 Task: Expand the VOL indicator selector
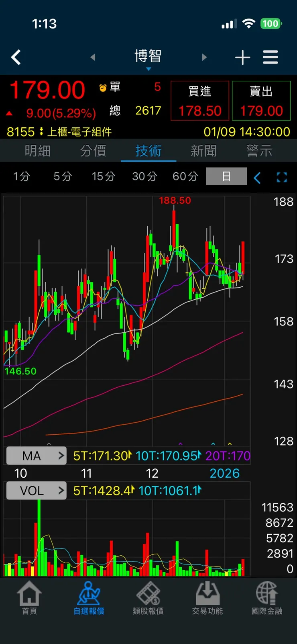tap(36, 491)
